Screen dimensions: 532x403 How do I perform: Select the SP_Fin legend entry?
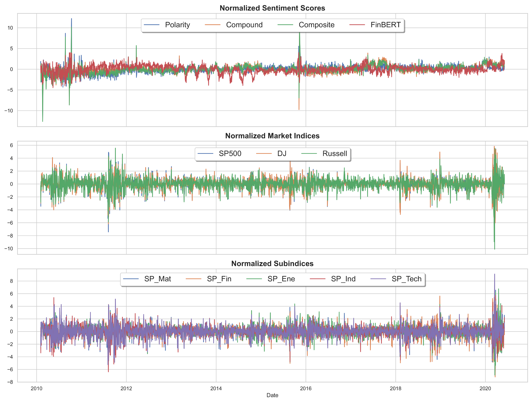tap(219, 279)
